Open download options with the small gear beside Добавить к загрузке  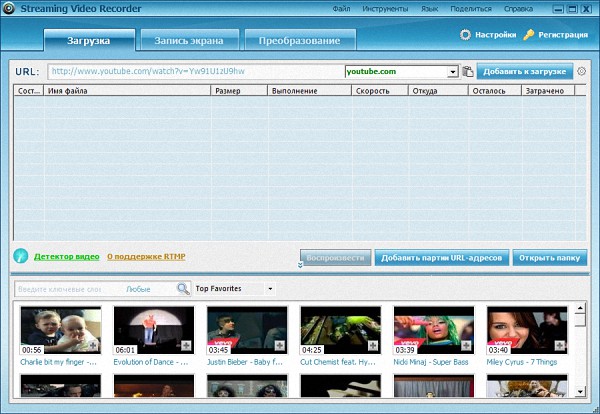click(581, 71)
